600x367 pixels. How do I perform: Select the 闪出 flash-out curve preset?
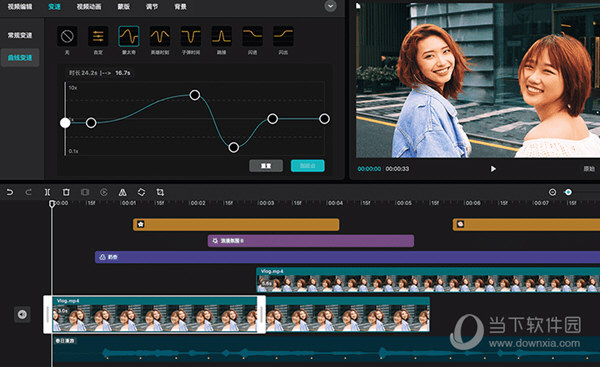283,36
